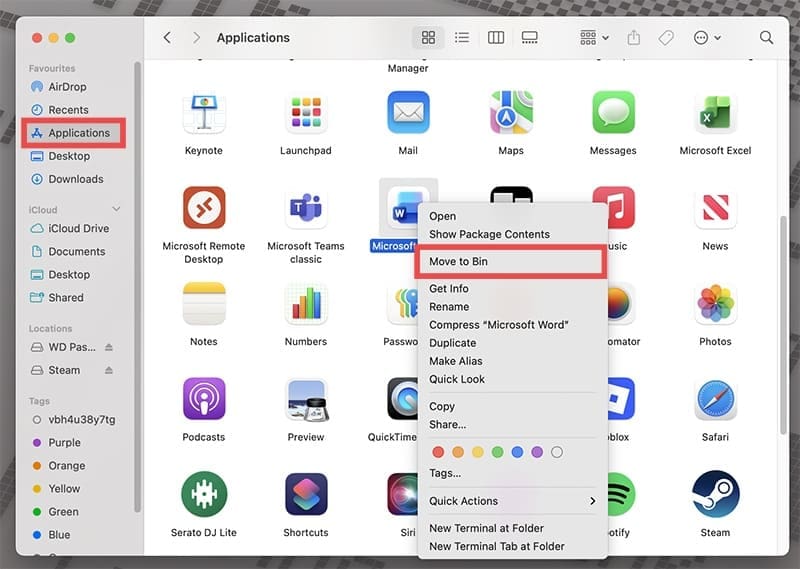Select the Microsoft Remote Desktop icon

204,207
